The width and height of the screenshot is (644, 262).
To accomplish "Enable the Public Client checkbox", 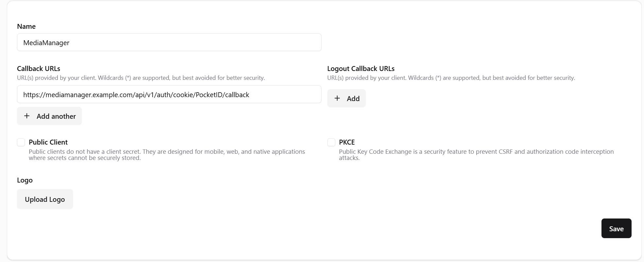I will pos(21,142).
